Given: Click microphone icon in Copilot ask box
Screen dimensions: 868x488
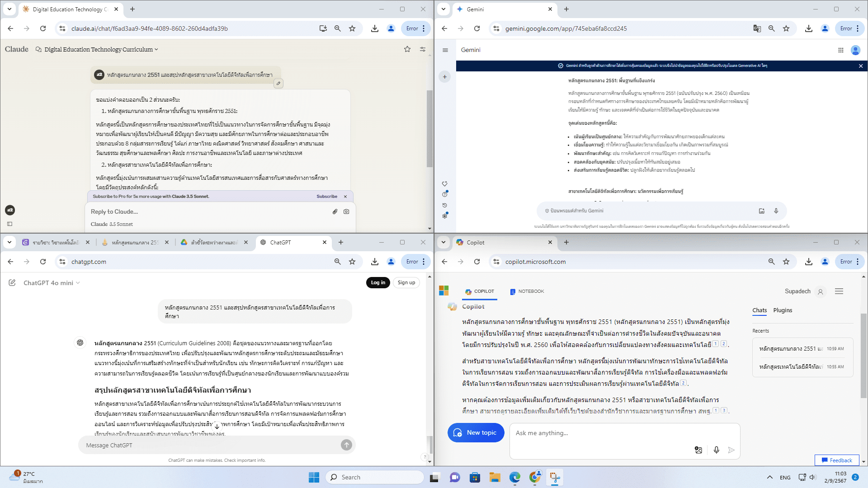Looking at the screenshot, I should pos(717,450).
